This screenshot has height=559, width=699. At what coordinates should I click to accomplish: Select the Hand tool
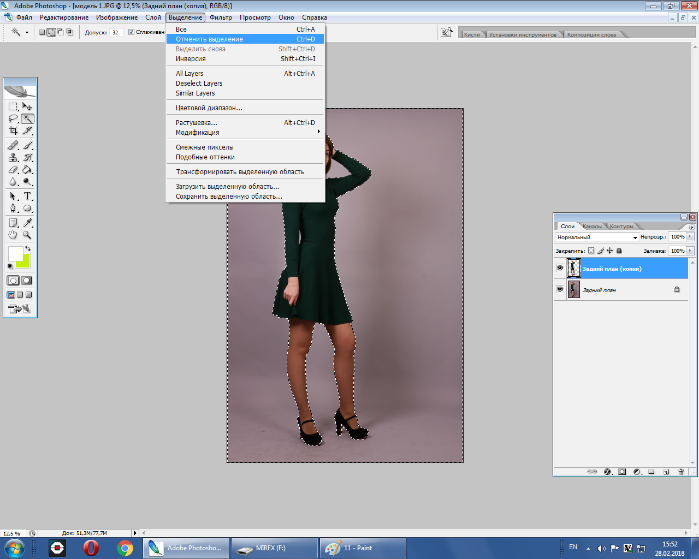click(13, 234)
